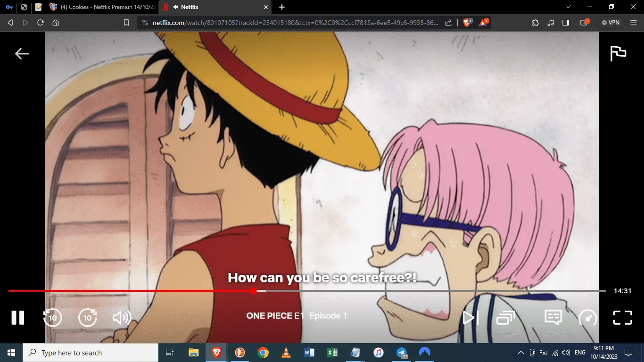
Task: Reload the current page
Action: coord(41,23)
